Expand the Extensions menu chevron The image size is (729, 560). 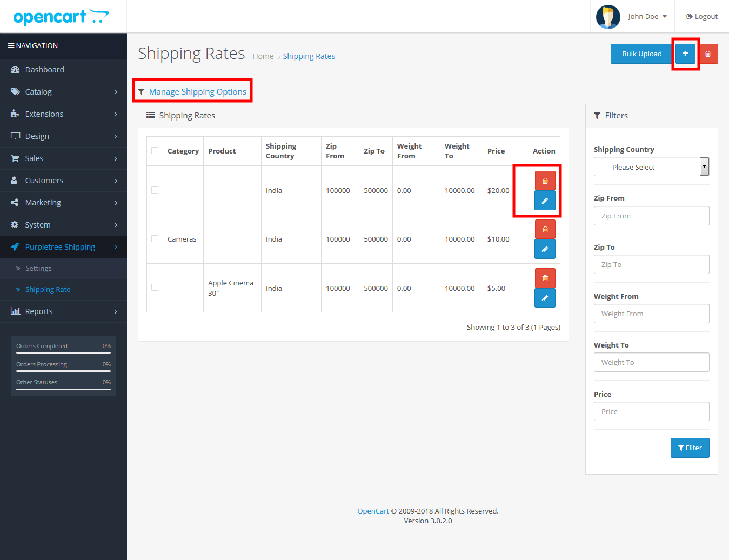116,115
